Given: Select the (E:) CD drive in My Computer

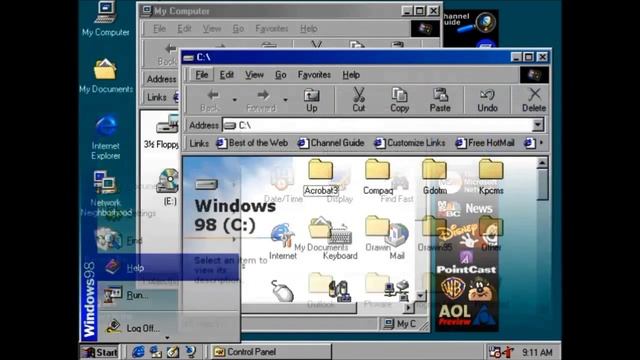Looking at the screenshot, I should pyautogui.click(x=168, y=187).
